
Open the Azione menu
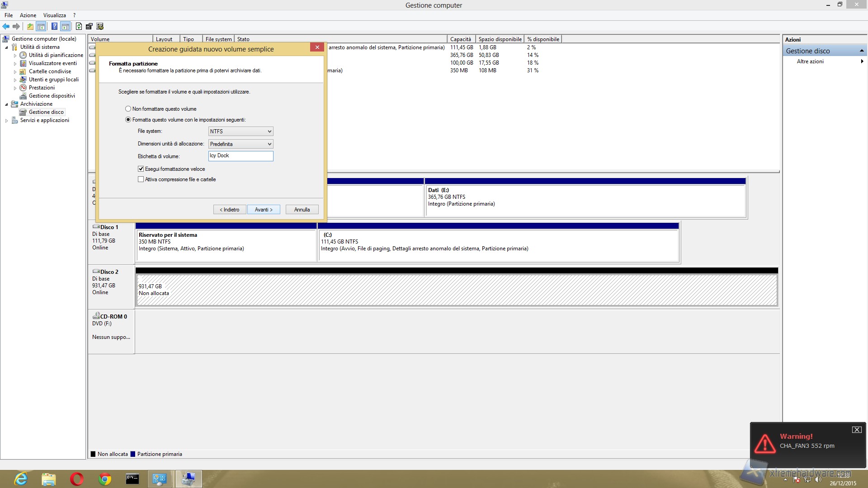pos(28,15)
